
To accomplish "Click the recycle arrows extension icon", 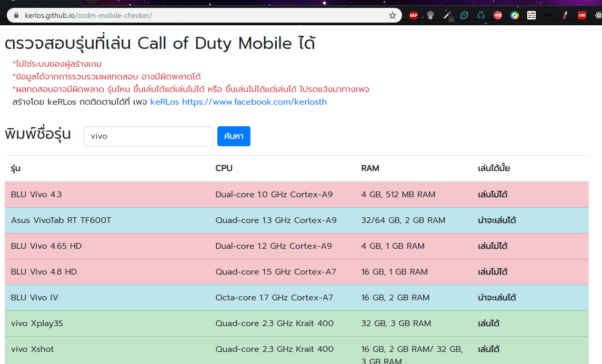I will click(x=481, y=15).
